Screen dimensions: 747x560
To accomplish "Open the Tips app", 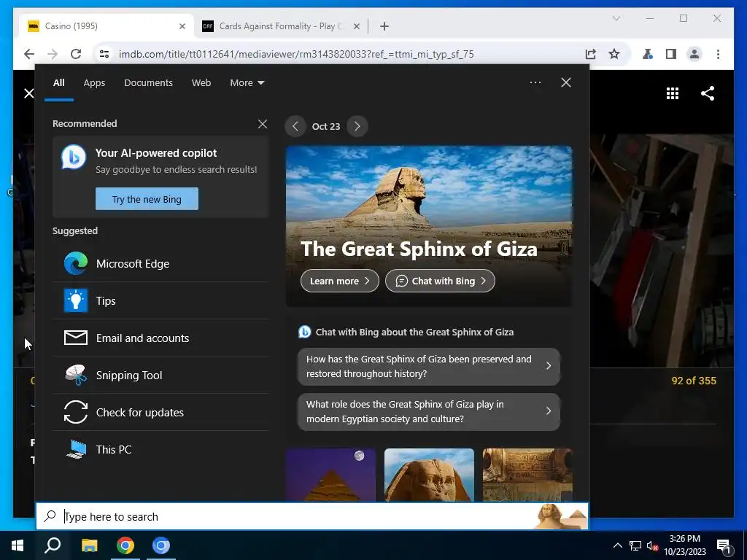I will pos(161,300).
